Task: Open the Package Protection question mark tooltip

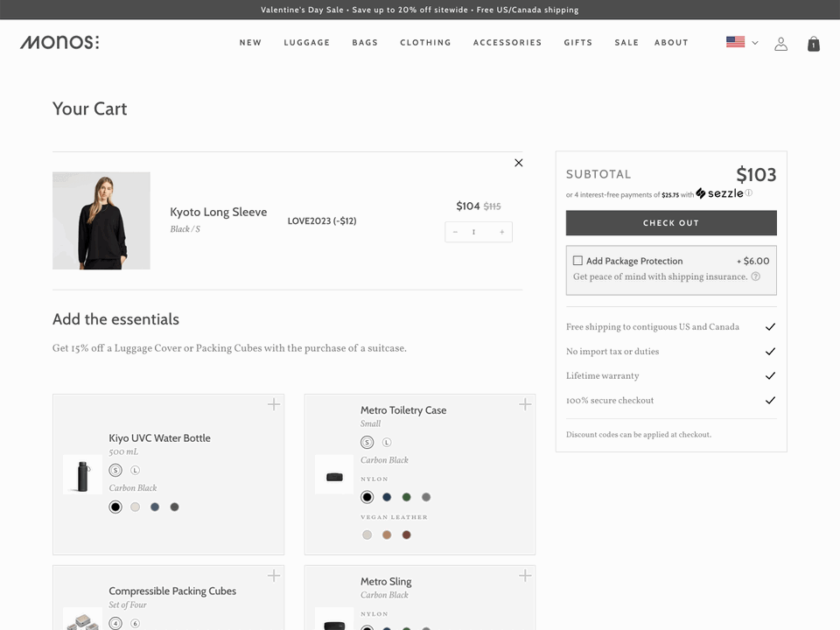Action: coord(756,276)
